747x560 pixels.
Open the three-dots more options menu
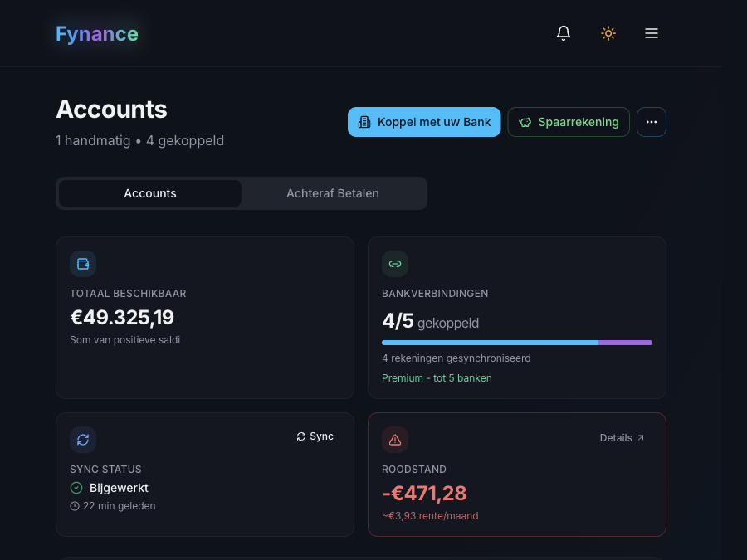click(652, 122)
